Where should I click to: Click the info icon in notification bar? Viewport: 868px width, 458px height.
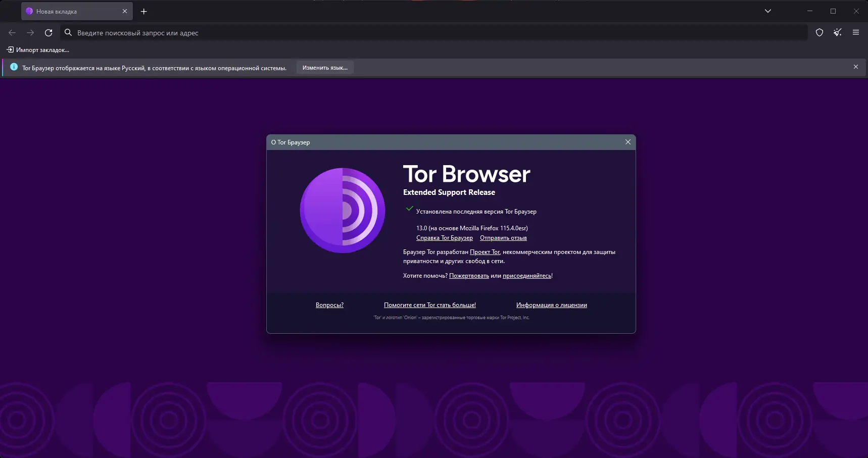pos(14,67)
